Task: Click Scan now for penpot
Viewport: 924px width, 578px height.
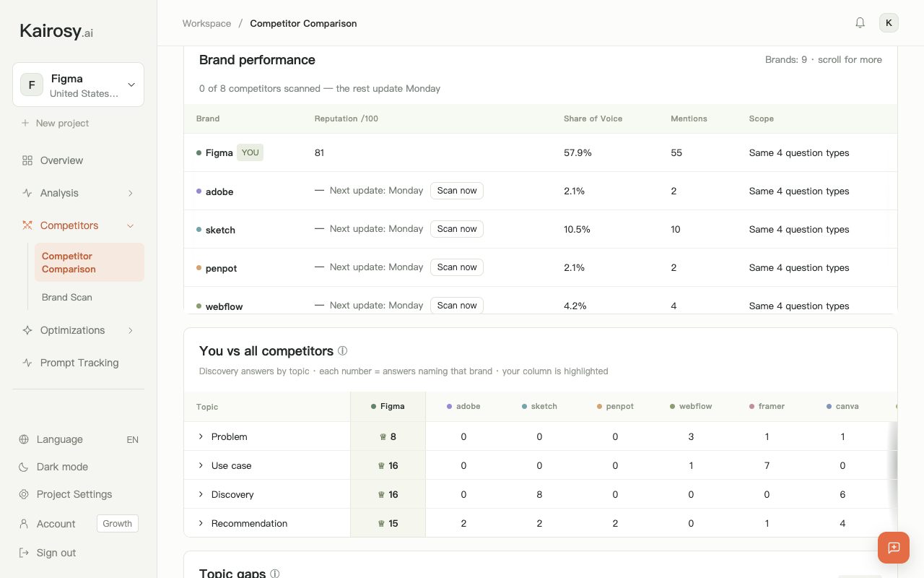Action: 457,267
